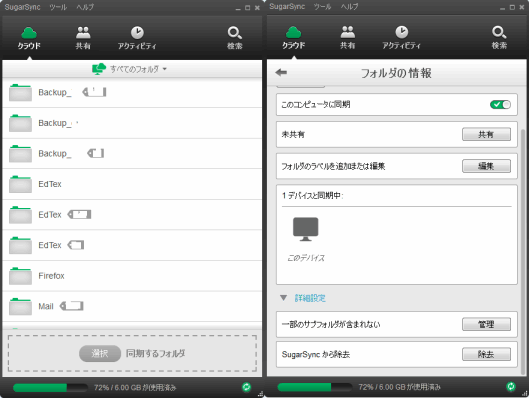The image size is (529, 398).
Task: Click the cloud-computer icon beside all folders
Action: click(x=99, y=69)
